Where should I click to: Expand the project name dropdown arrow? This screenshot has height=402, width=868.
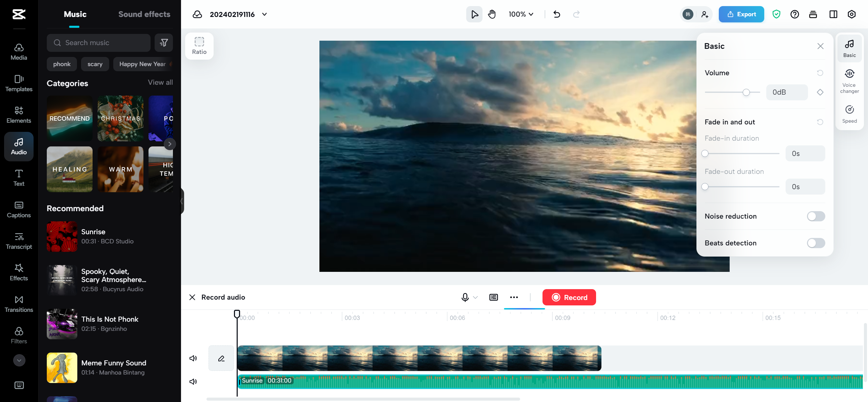265,14
